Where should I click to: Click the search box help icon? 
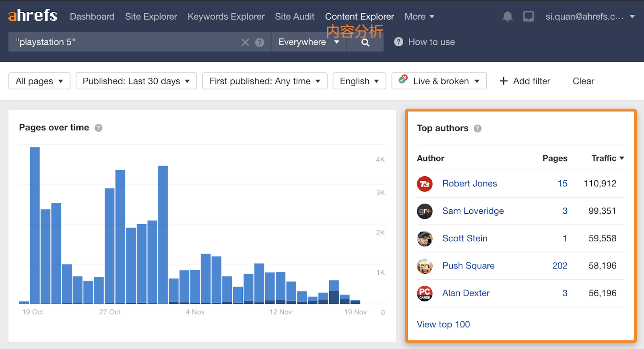260,42
